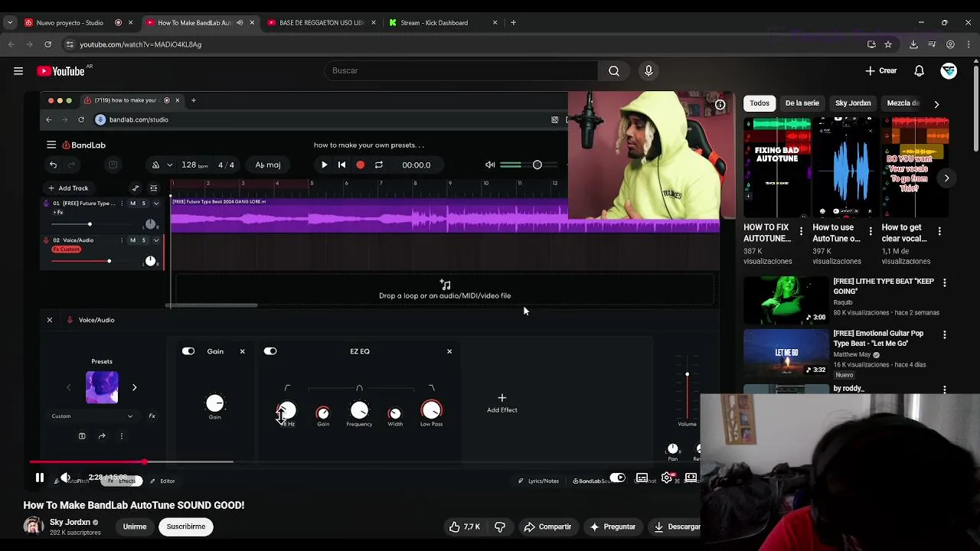
Task: Toggle the EZ EQ power switch
Action: [x=270, y=351]
